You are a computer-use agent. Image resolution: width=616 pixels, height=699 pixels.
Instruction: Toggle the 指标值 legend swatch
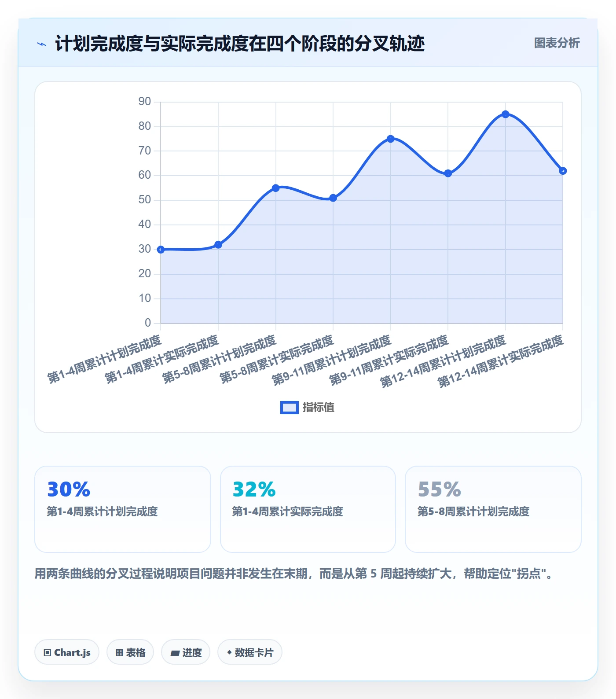[x=290, y=408]
